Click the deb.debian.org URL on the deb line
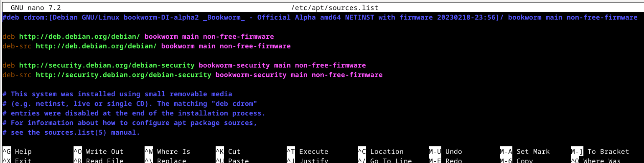 tap(80, 36)
